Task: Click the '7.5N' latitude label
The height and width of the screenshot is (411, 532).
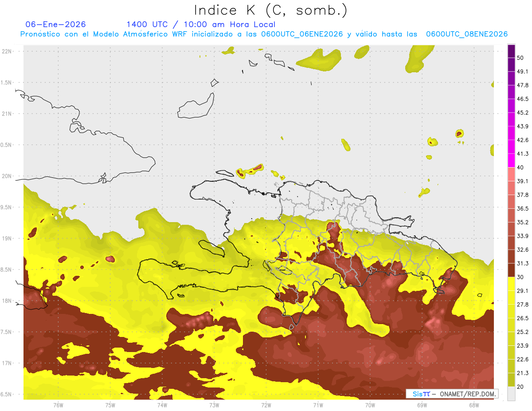Action: click(x=6, y=332)
